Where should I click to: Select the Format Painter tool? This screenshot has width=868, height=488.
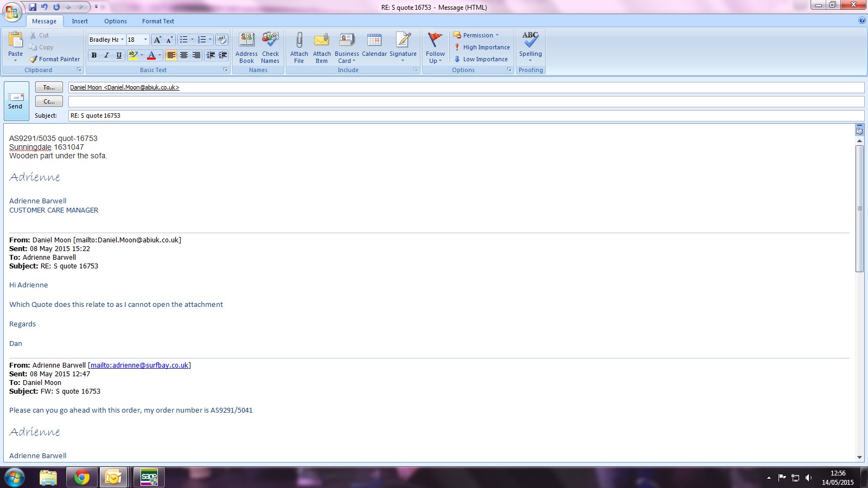tap(55, 59)
